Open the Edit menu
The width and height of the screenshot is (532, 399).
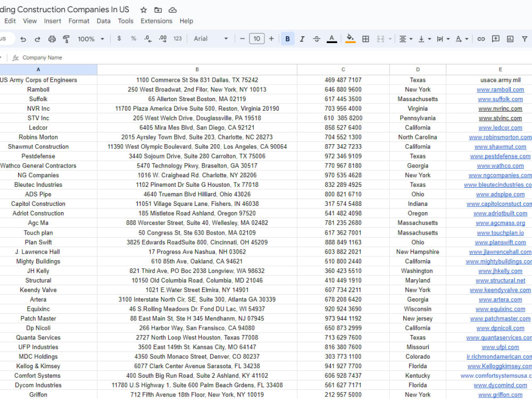pos(10,21)
